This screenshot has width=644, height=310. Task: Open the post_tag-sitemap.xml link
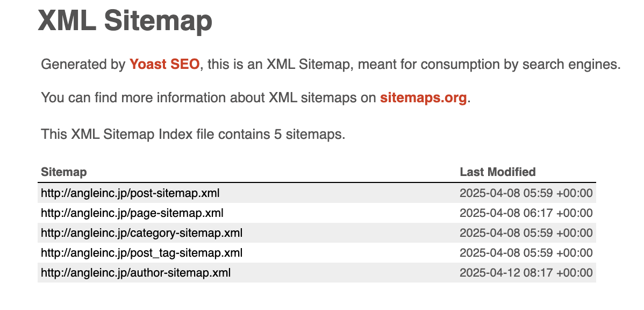141,253
